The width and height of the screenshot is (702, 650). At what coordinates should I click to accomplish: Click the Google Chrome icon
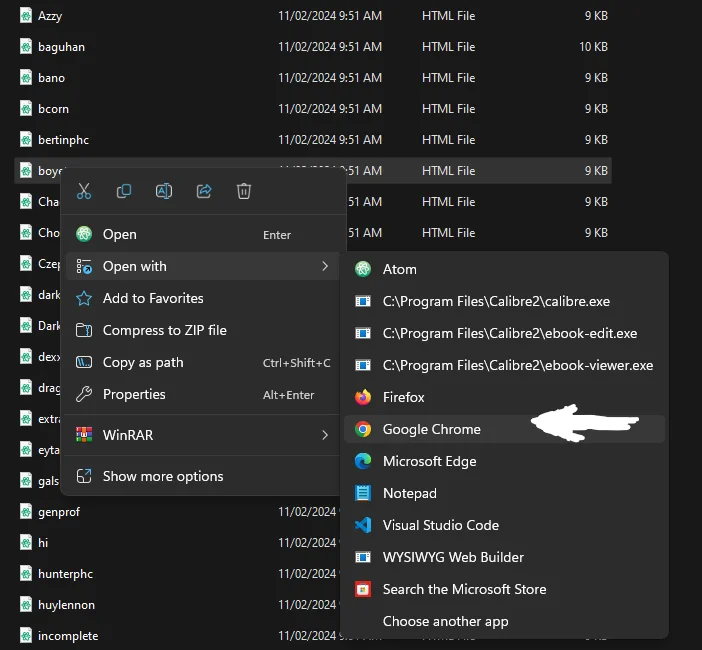(x=363, y=429)
